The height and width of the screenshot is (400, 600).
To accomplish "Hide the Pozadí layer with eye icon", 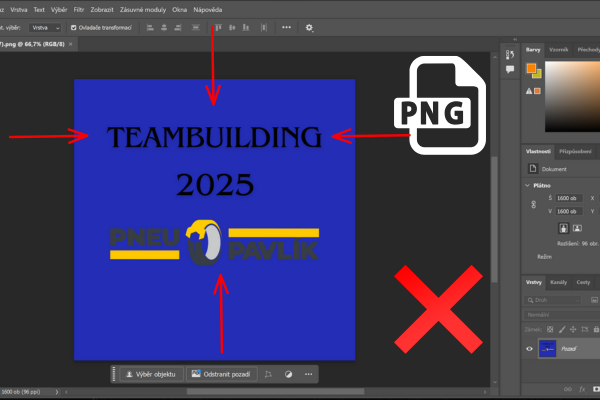I will click(530, 349).
